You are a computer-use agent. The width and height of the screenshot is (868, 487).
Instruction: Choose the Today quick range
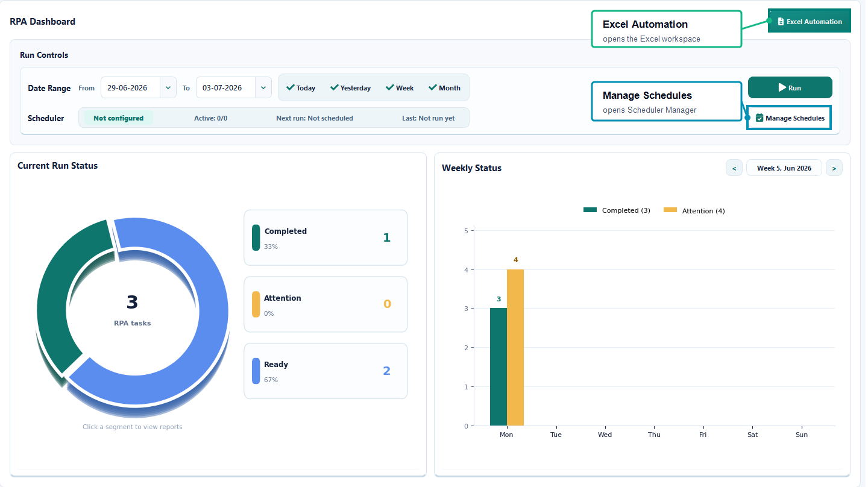click(x=301, y=88)
